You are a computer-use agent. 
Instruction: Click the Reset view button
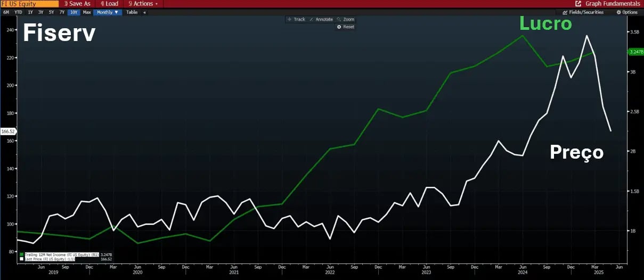[346, 27]
